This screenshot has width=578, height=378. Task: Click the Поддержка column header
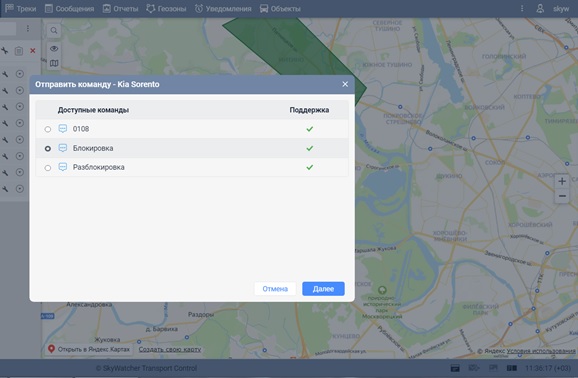309,110
